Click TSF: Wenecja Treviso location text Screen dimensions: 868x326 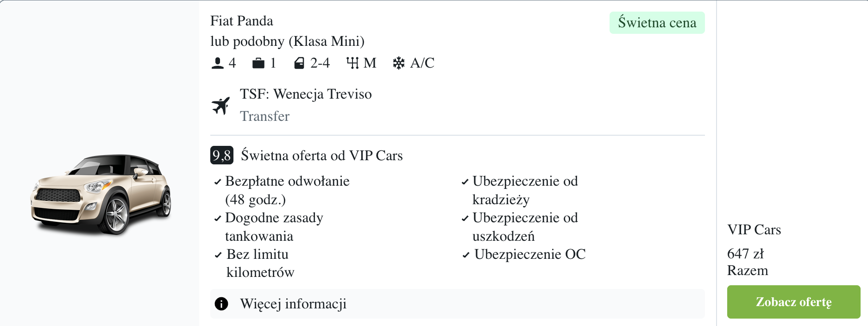coord(306,94)
